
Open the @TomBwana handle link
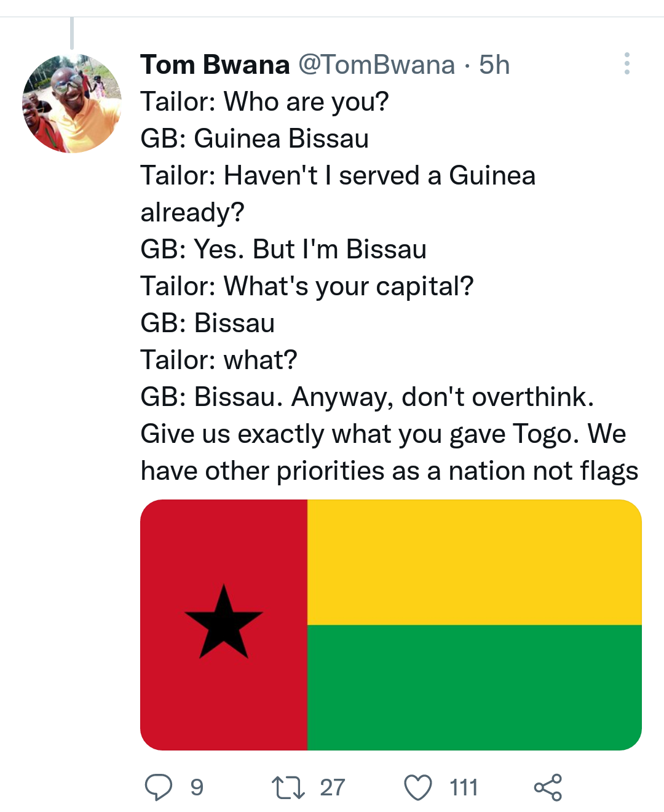pyautogui.click(x=376, y=65)
